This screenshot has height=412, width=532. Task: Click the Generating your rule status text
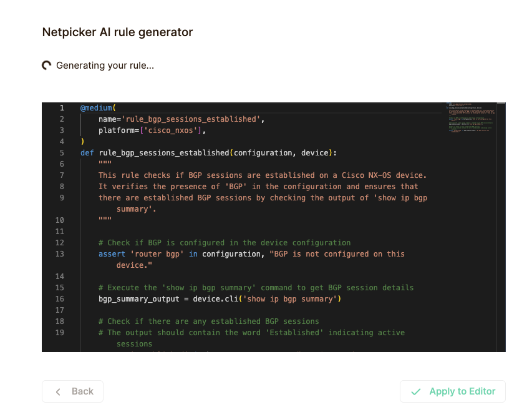[105, 65]
